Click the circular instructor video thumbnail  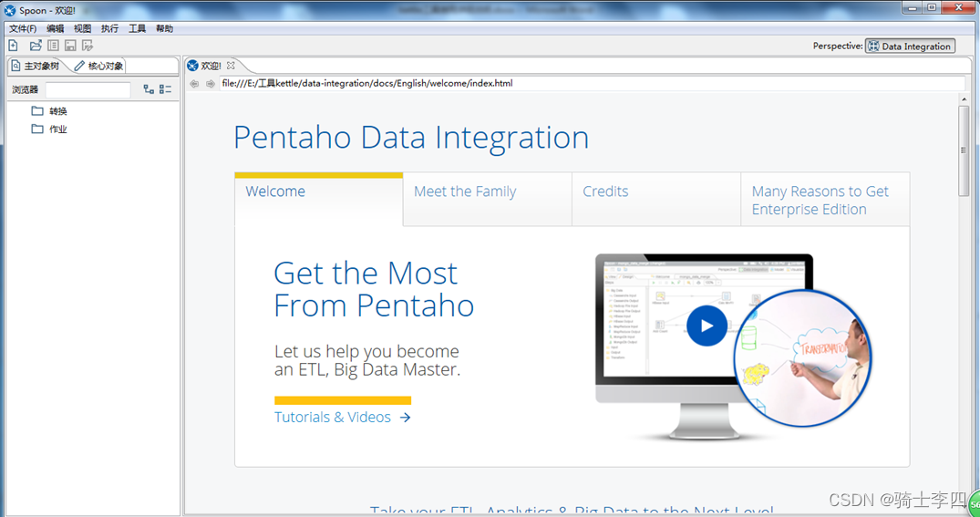(x=802, y=359)
